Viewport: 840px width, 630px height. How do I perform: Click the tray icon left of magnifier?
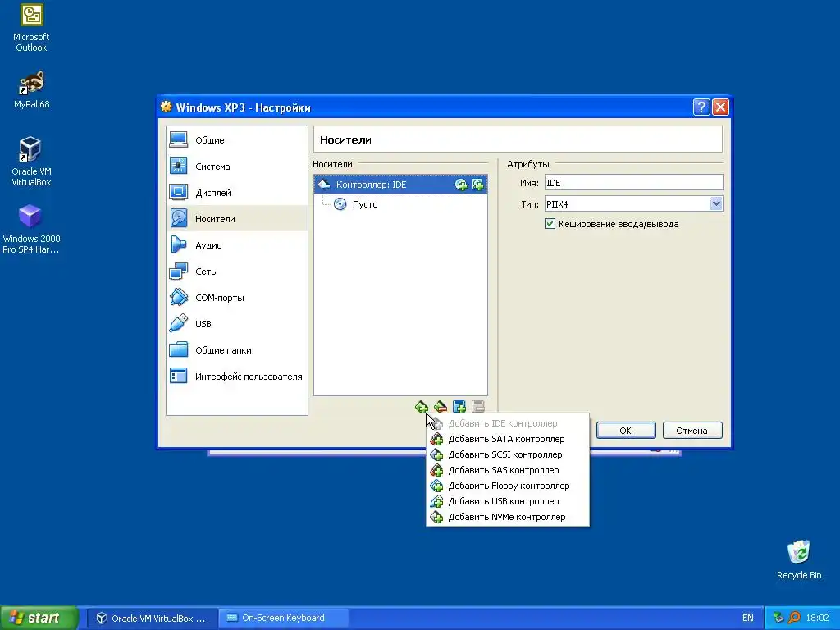click(778, 618)
